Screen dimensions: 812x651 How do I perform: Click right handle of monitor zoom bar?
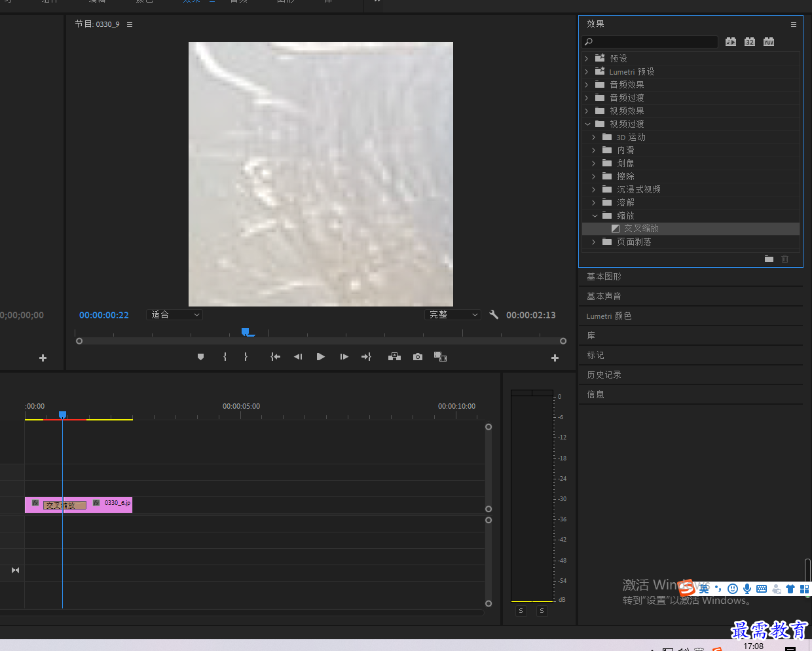(x=563, y=341)
